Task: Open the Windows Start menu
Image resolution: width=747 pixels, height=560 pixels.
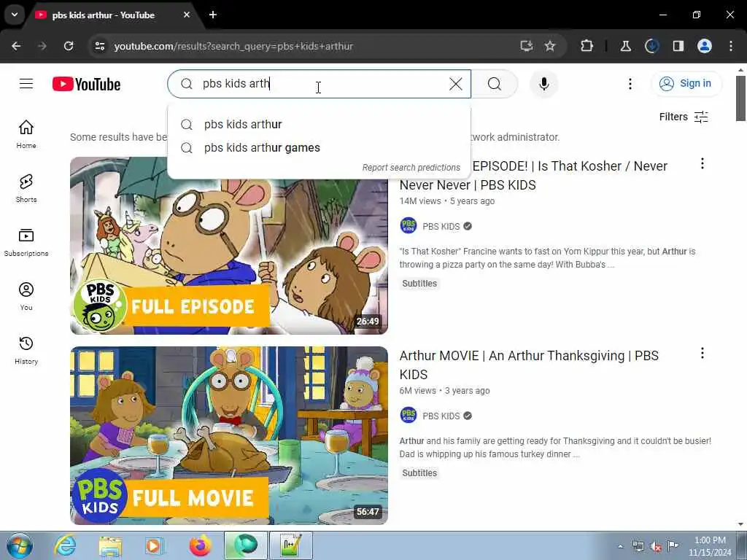Action: tap(20, 545)
